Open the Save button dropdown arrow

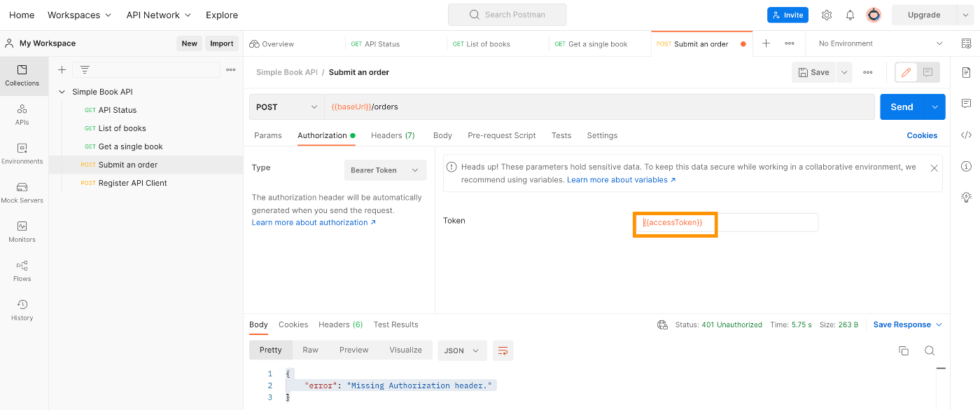coord(843,72)
